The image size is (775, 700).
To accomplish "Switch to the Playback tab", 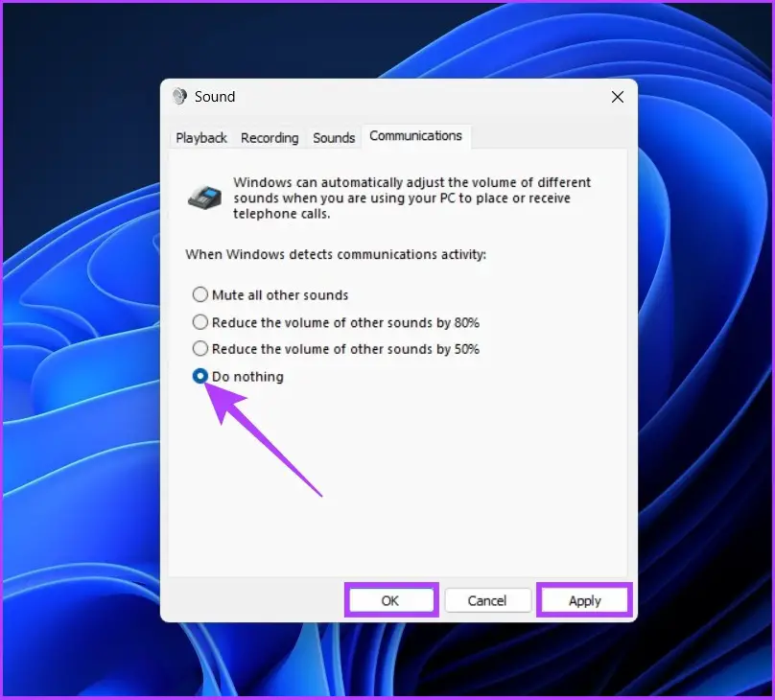I will pyautogui.click(x=201, y=138).
